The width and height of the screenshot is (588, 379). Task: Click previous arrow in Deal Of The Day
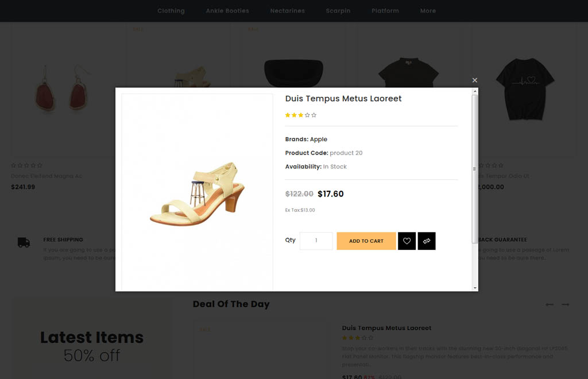[550, 304]
